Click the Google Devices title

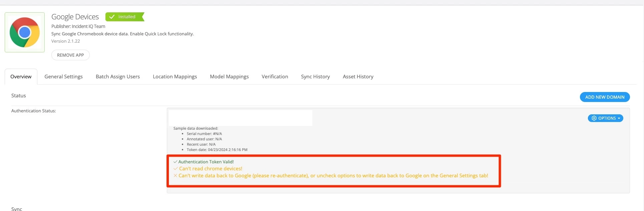tap(75, 17)
